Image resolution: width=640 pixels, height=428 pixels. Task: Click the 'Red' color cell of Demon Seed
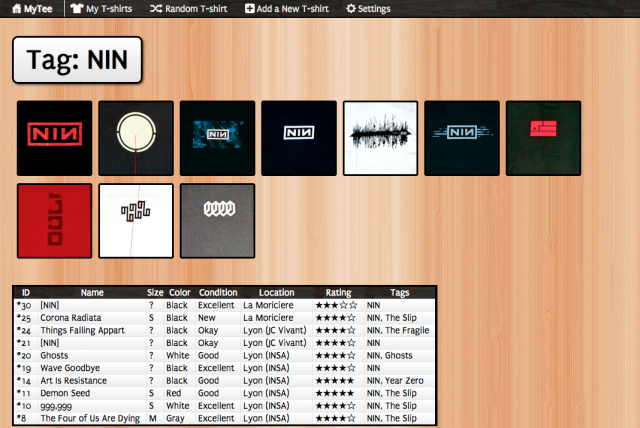173,393
